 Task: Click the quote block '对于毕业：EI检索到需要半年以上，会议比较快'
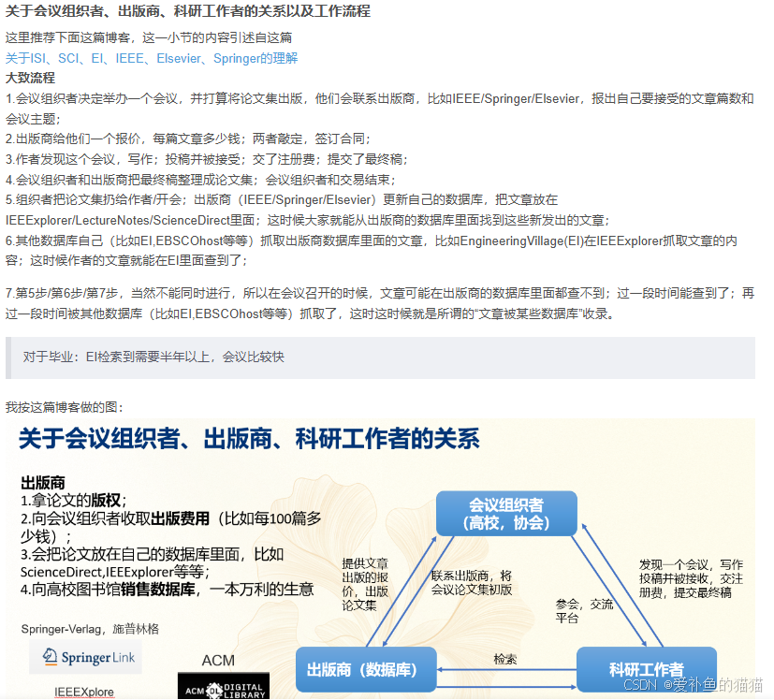[380, 357]
